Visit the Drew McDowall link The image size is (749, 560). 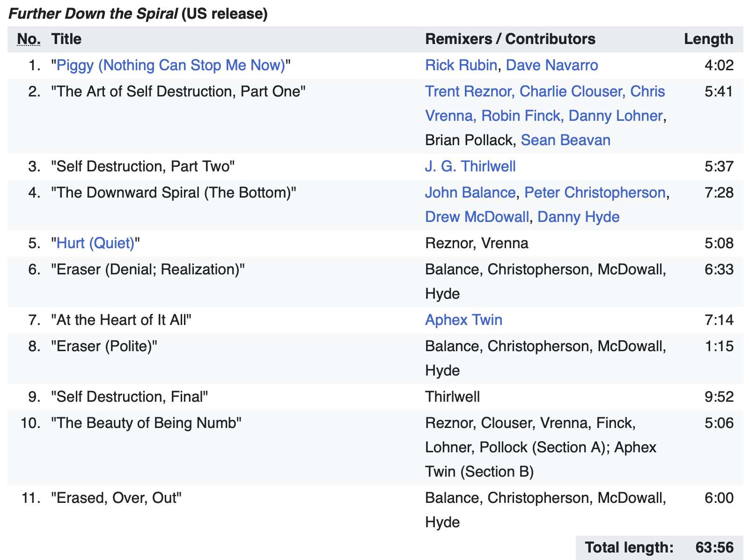(x=477, y=217)
